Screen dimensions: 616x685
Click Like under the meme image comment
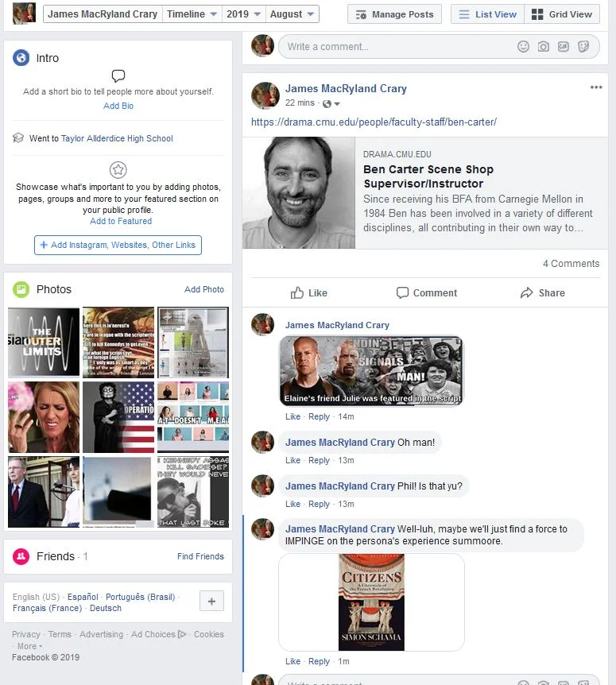[293, 416]
